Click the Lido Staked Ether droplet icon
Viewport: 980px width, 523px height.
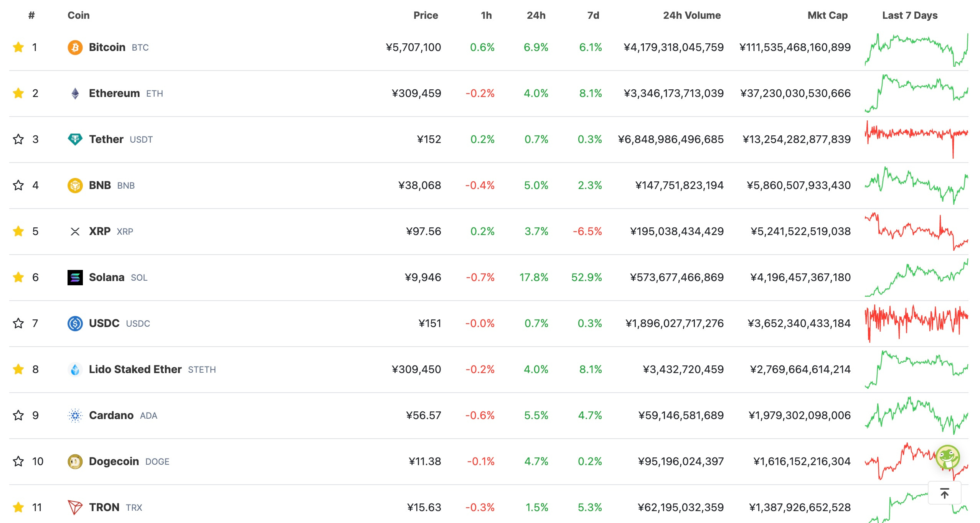[75, 370]
